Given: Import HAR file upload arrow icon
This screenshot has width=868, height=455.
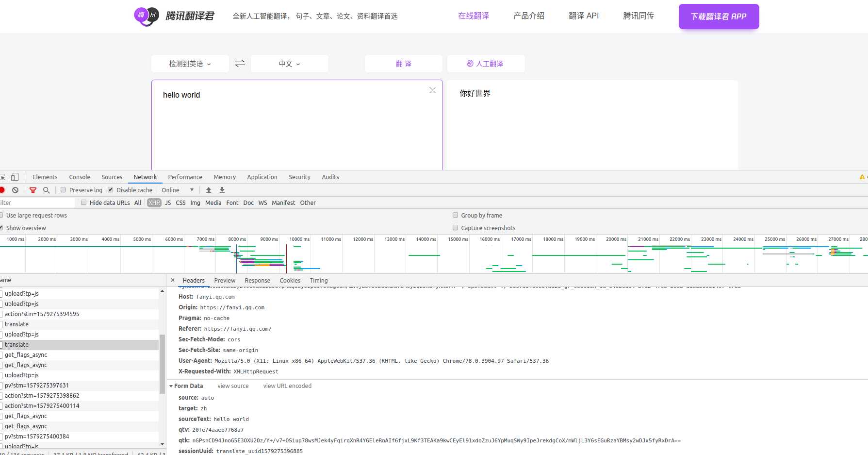Looking at the screenshot, I should point(209,190).
